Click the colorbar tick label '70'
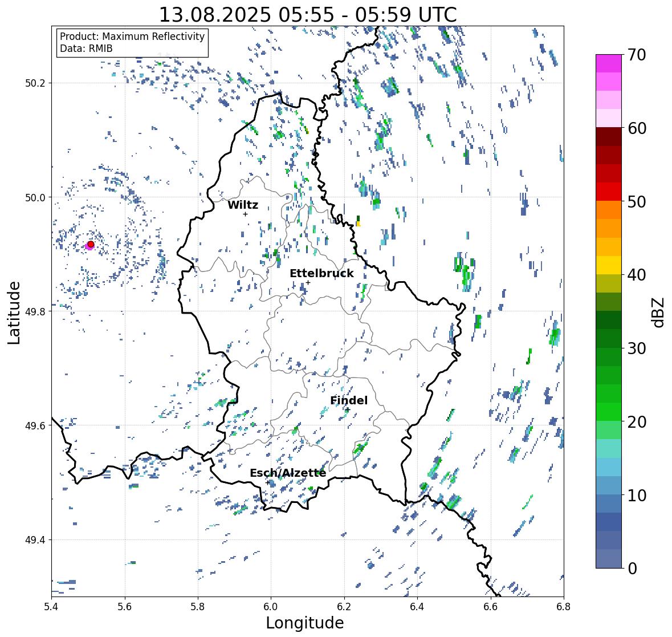The image size is (672, 637). pyautogui.click(x=637, y=55)
